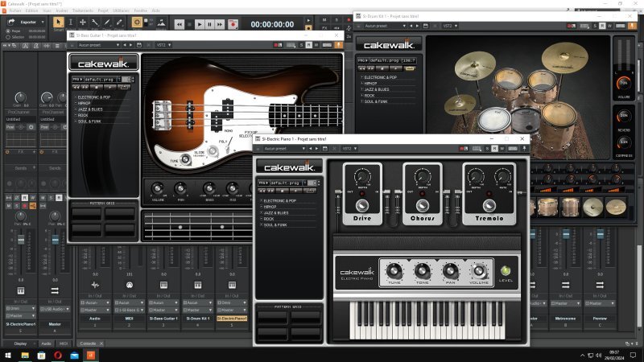
Task: Open the Insérer menu
Action: coord(62,10)
